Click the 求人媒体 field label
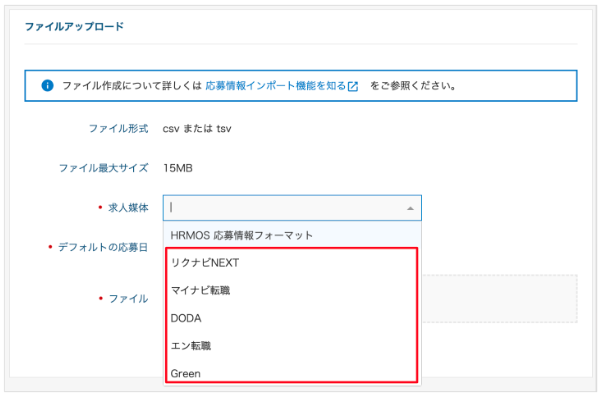Viewport: 602px width, 397px height. point(128,208)
